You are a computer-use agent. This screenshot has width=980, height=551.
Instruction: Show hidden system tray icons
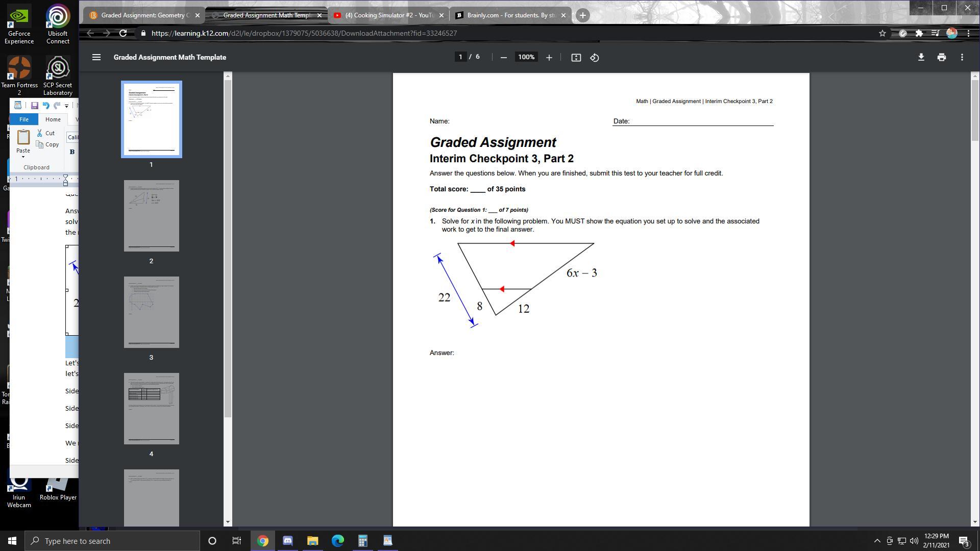(x=877, y=541)
